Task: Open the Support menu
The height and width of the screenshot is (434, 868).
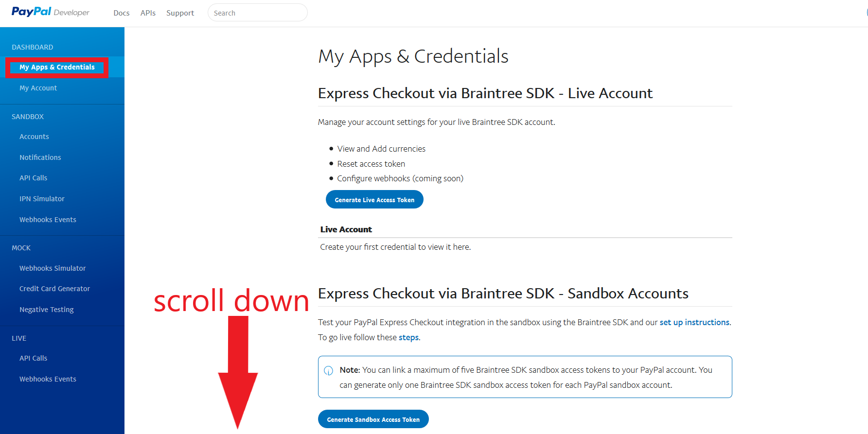Action: [180, 13]
